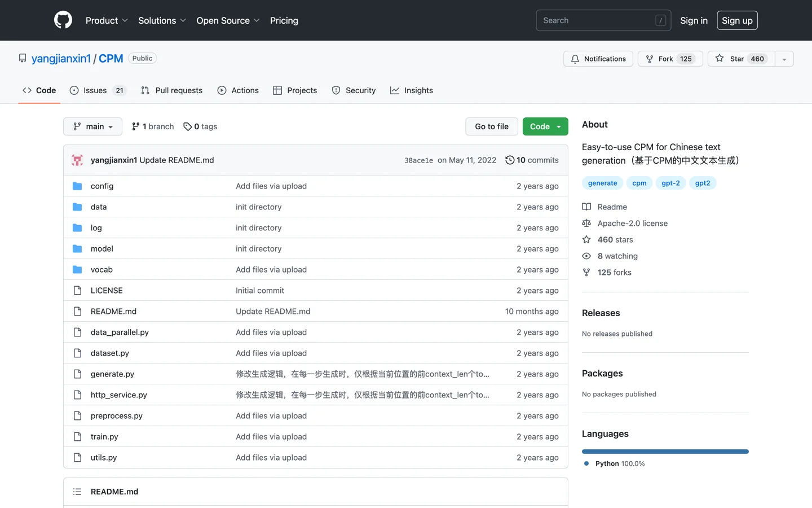
Task: Select the generate topic tag
Action: tap(602, 183)
